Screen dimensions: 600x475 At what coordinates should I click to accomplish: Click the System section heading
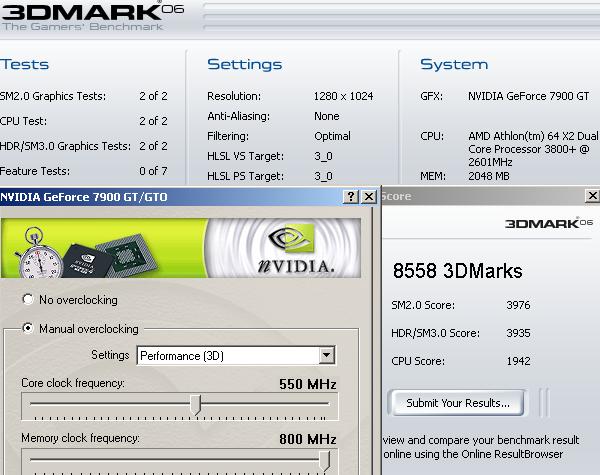tap(454, 64)
